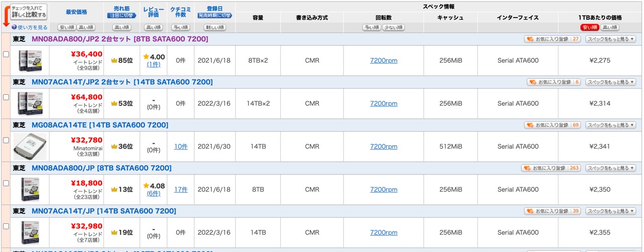Click the 登録日 column header
This screenshot has width=644, height=252.
pos(215,9)
